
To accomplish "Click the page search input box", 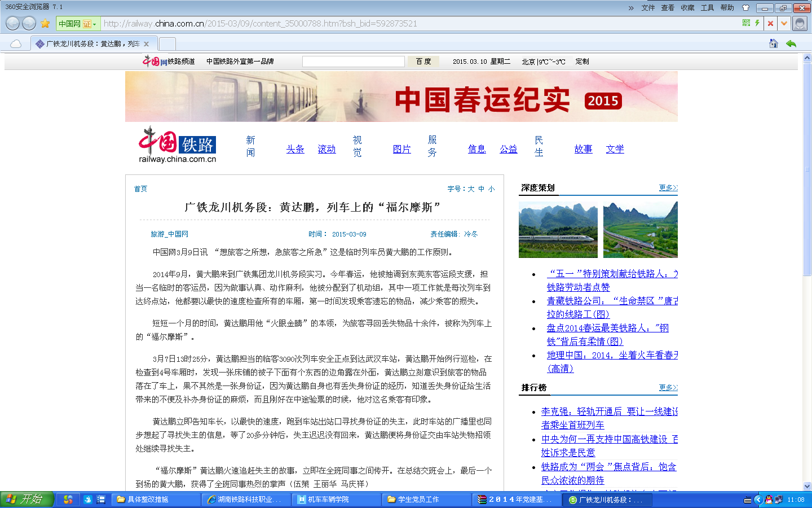I will click(354, 62).
